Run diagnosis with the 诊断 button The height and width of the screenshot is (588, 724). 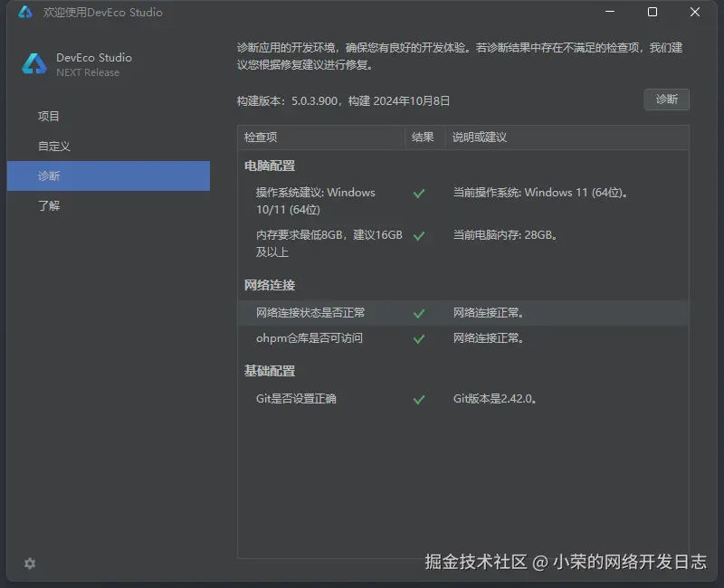[x=666, y=100]
